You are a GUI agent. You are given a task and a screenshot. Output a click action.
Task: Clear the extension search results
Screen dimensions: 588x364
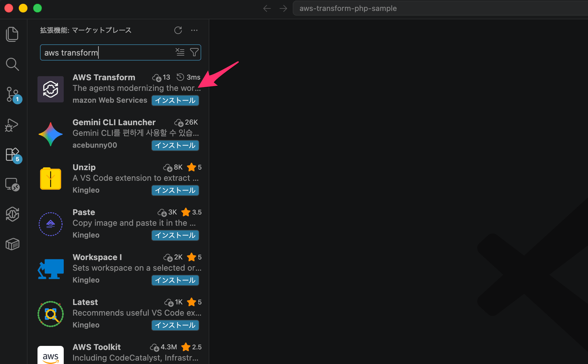[180, 52]
